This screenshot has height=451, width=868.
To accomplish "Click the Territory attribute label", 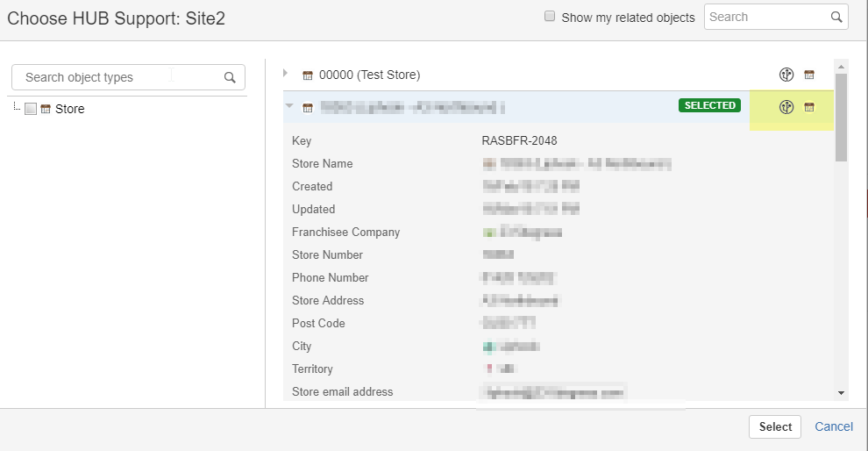I will click(312, 369).
